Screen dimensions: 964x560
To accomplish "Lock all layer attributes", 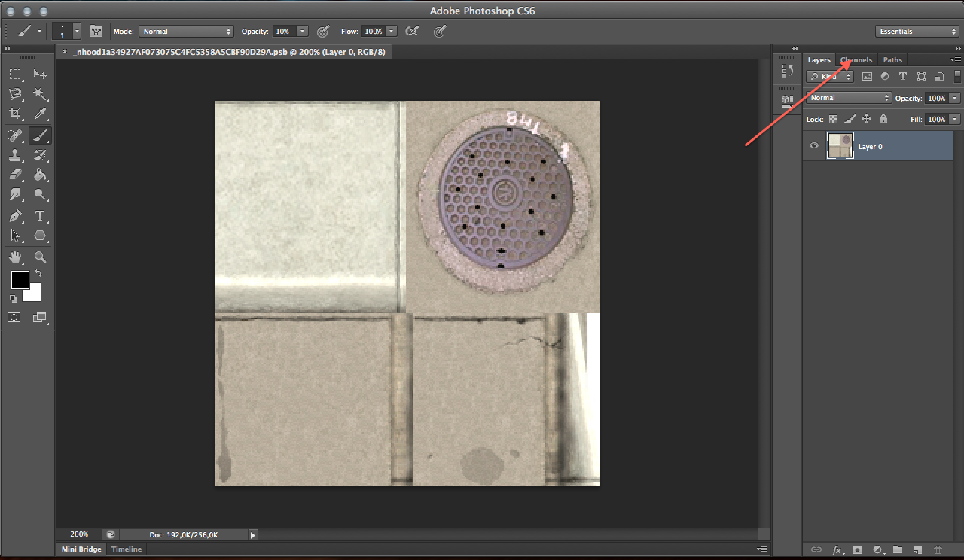I will coord(883,119).
